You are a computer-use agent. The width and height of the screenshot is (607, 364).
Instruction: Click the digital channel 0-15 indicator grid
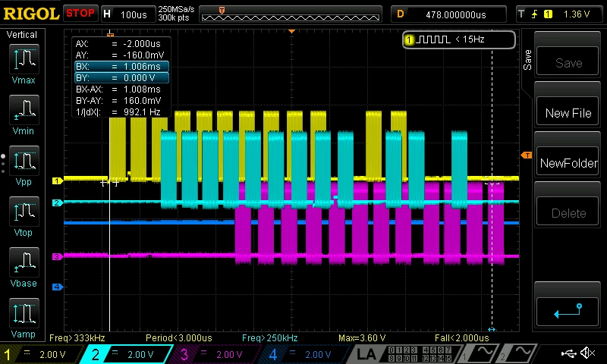(420, 353)
